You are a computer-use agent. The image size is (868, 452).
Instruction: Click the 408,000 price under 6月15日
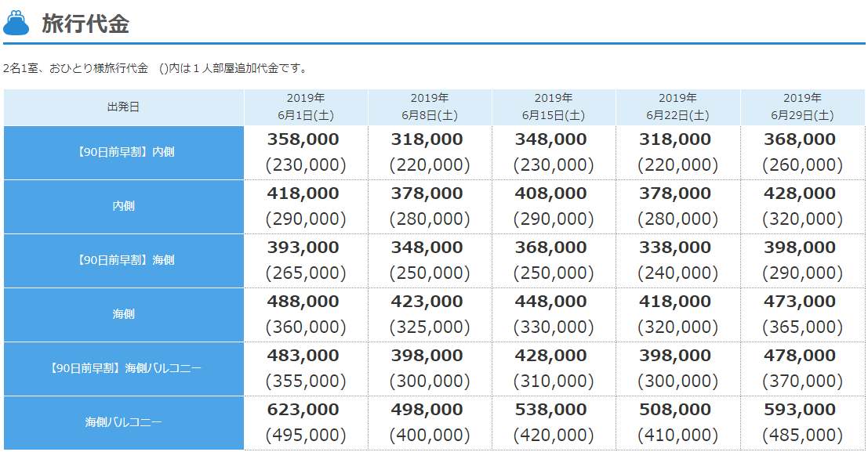[550, 193]
